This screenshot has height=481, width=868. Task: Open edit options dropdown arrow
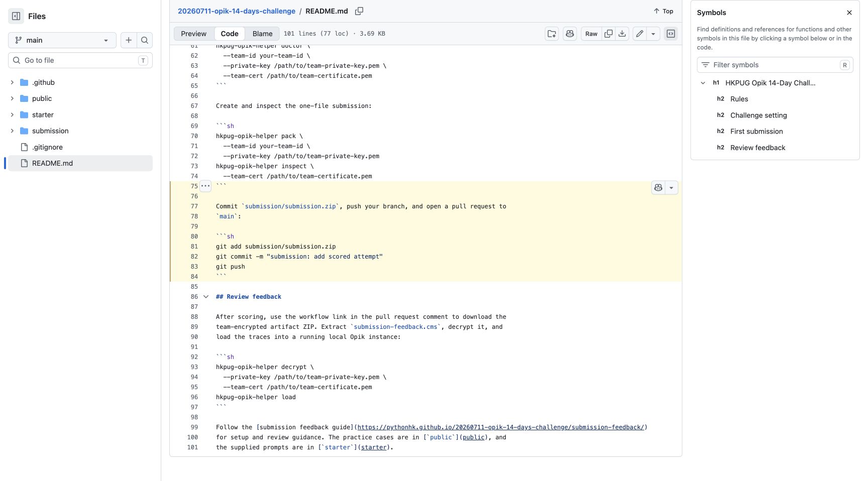point(653,34)
